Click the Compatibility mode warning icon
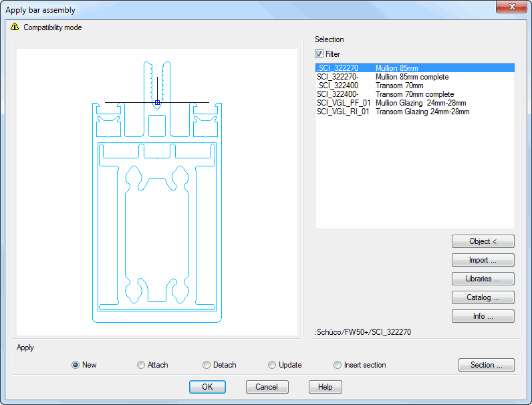The image size is (532, 405). pos(15,27)
